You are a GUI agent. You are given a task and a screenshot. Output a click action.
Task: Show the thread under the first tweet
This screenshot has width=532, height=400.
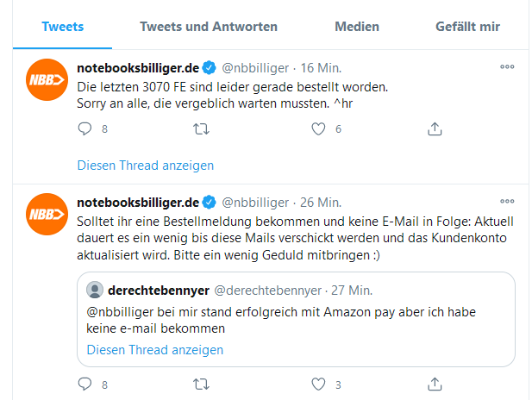coord(146,165)
